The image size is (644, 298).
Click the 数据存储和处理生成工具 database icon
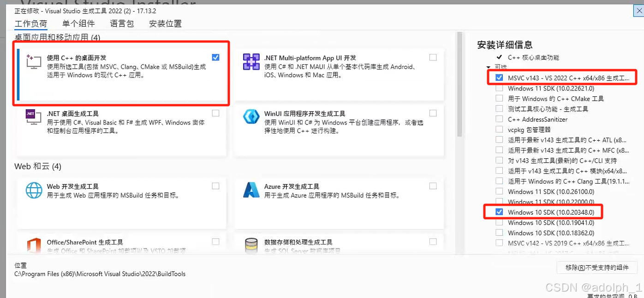pyautogui.click(x=251, y=245)
